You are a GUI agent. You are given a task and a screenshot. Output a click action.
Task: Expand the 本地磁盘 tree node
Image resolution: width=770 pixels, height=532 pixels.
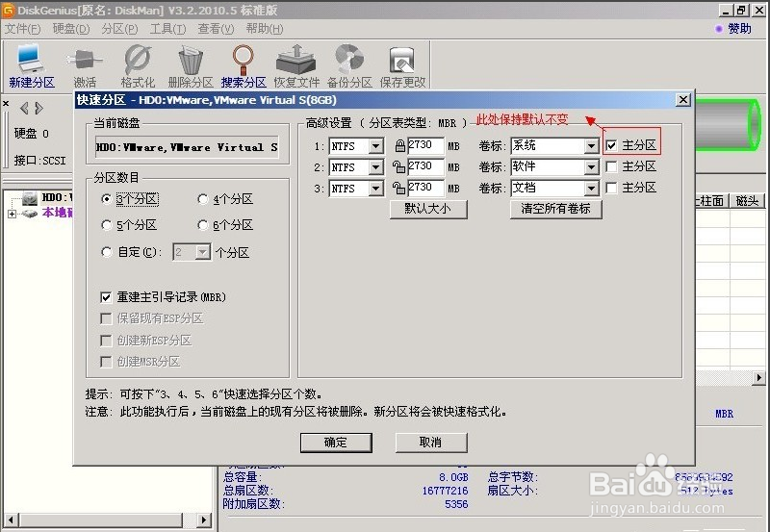(12, 214)
